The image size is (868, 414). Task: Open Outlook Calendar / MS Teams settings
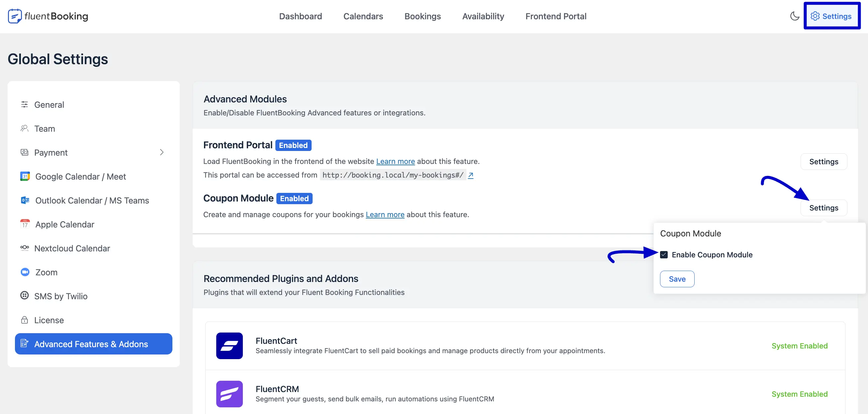pyautogui.click(x=94, y=201)
